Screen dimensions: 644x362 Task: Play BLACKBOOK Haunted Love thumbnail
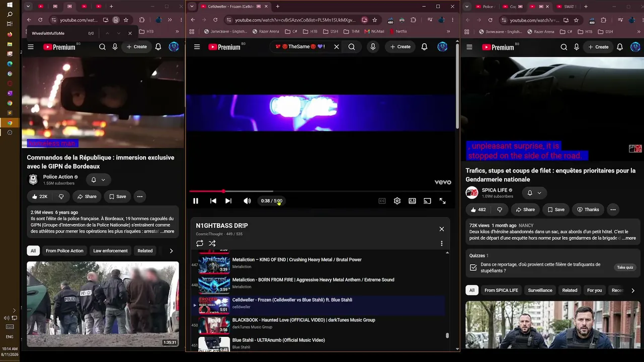pos(214,324)
